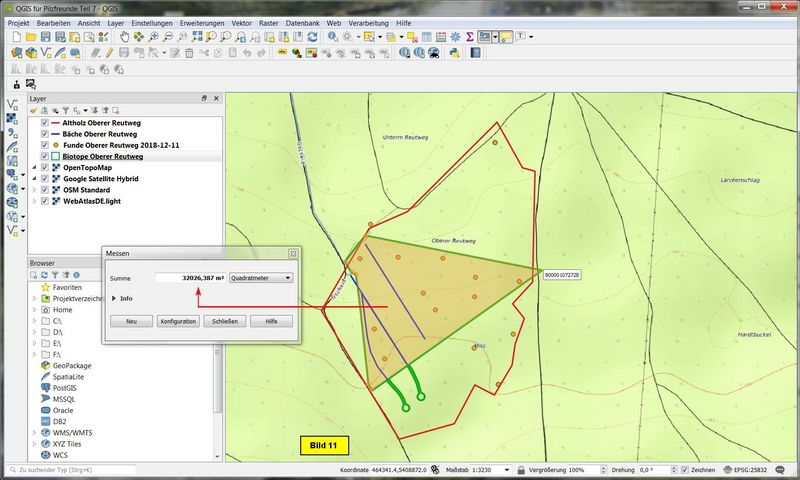Click the Favoriten star in Browser

coord(46,286)
